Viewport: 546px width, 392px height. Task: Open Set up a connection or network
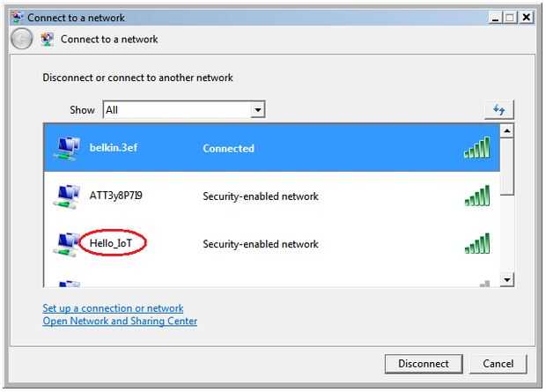tap(113, 308)
